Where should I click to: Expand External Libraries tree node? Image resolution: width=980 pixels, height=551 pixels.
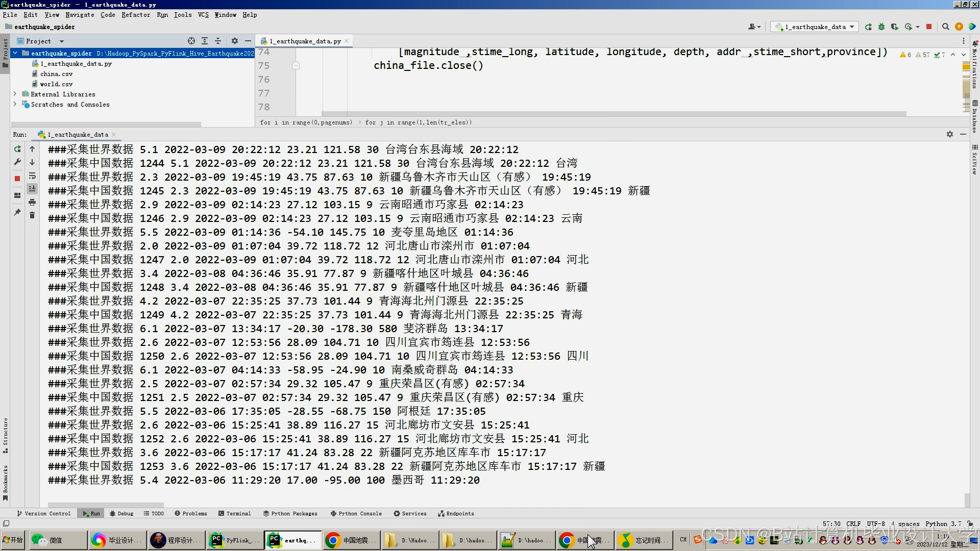click(x=15, y=94)
